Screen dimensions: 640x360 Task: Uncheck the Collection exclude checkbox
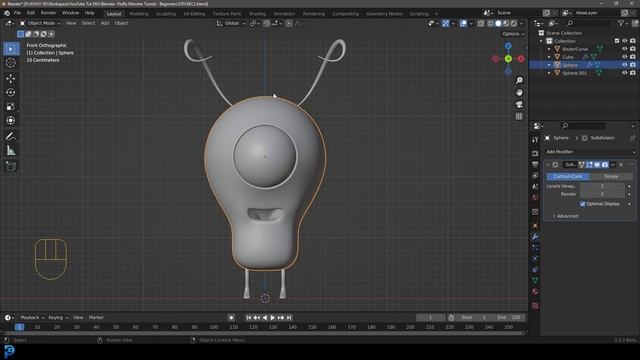click(x=617, y=41)
